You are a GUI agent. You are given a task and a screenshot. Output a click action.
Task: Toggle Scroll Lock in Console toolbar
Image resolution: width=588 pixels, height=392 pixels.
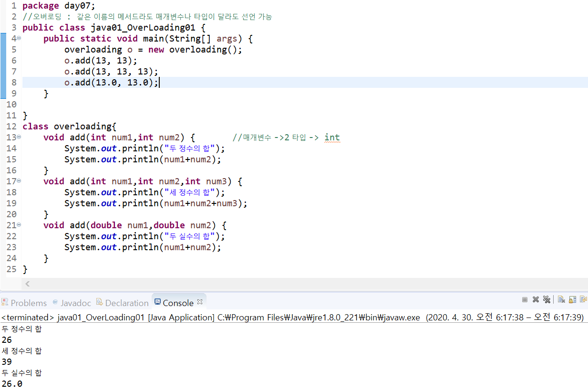[x=572, y=299]
